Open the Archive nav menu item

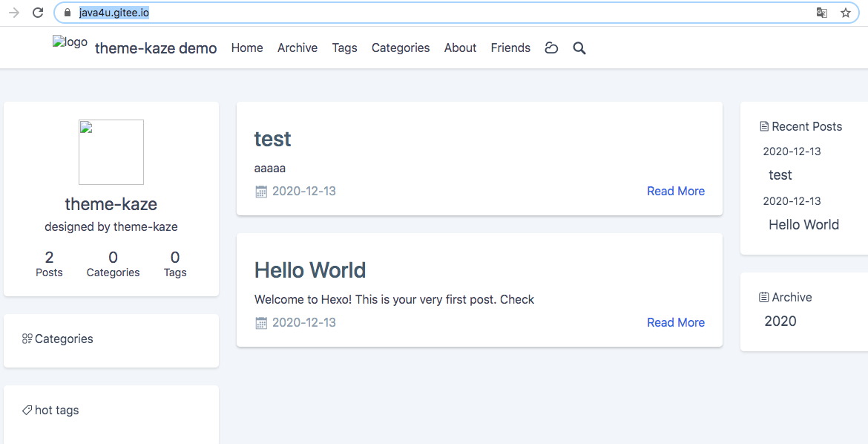[297, 48]
